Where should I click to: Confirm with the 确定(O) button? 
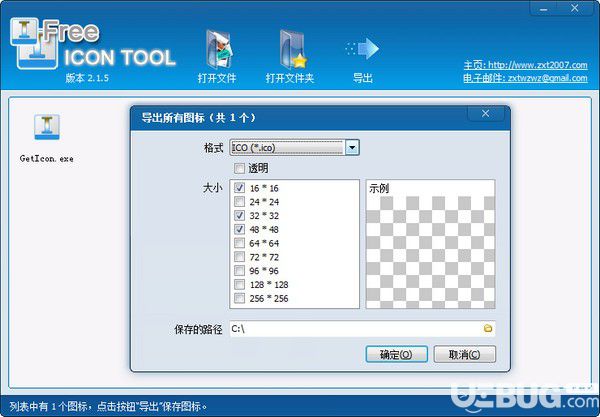[396, 354]
